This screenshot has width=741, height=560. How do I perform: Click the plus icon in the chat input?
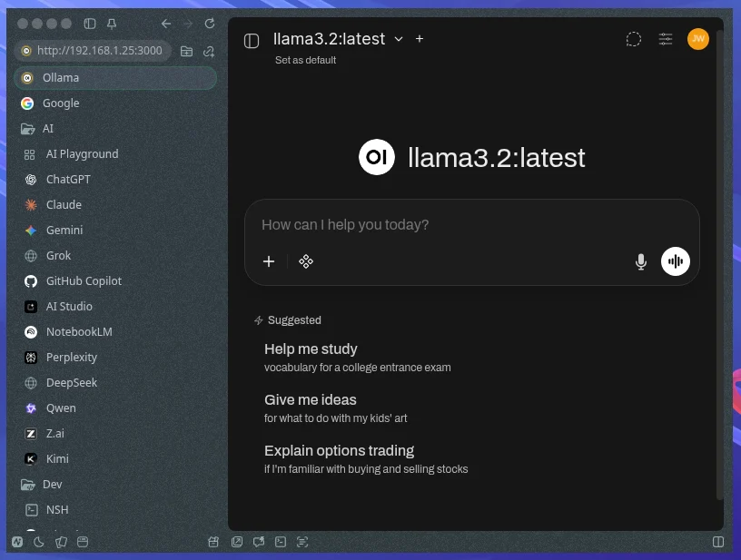pyautogui.click(x=269, y=261)
